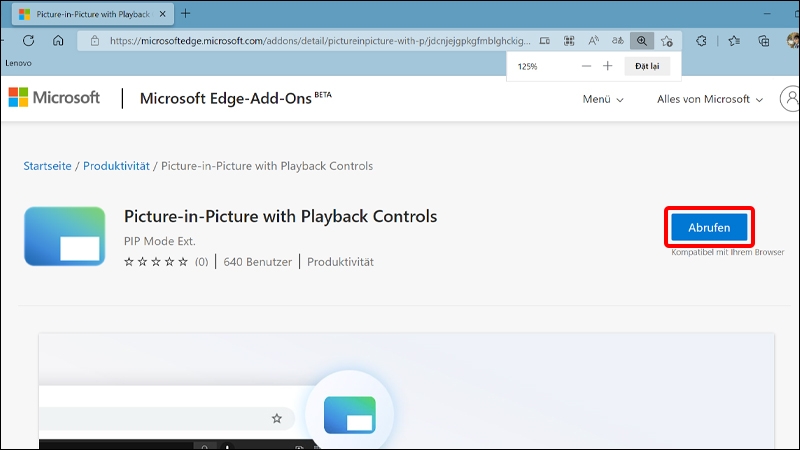Screen dimensions: 800x450
Task: Add this page to favorites
Action: click(667, 41)
